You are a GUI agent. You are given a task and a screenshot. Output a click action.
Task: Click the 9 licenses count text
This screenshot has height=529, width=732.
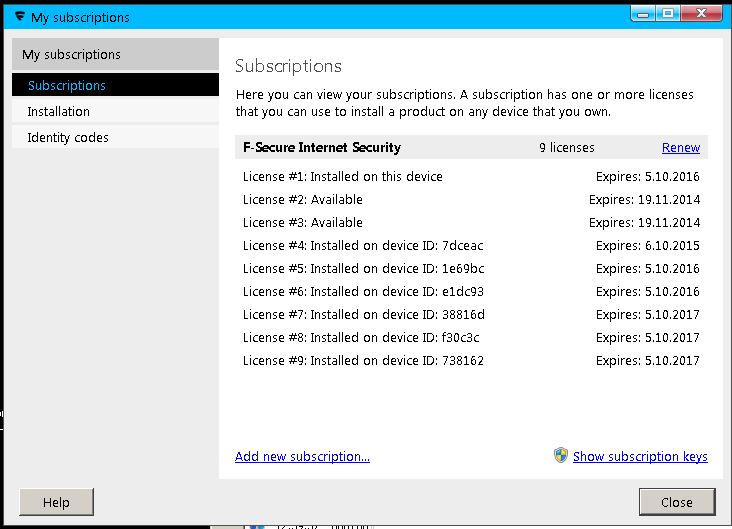tap(567, 148)
